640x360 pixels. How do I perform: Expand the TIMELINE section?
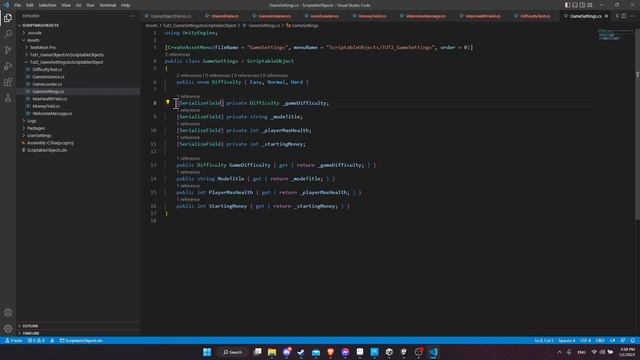(x=31, y=333)
